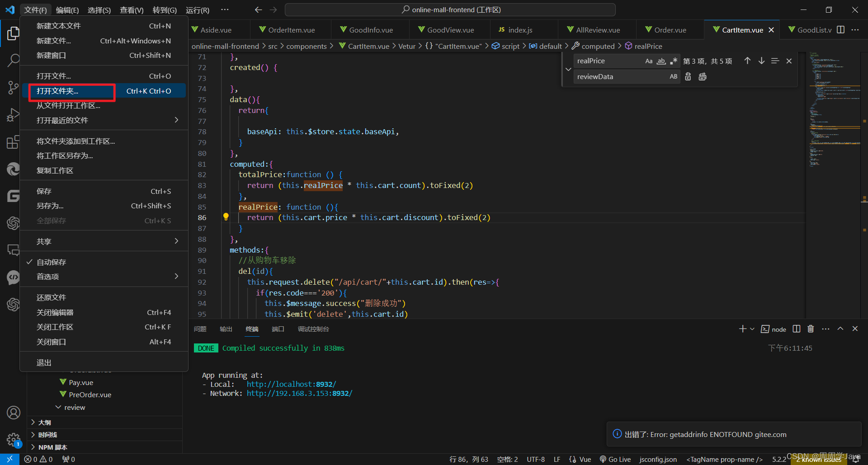Select 关闭编辑器 menu item
This screenshot has height=465, width=868.
104,312
